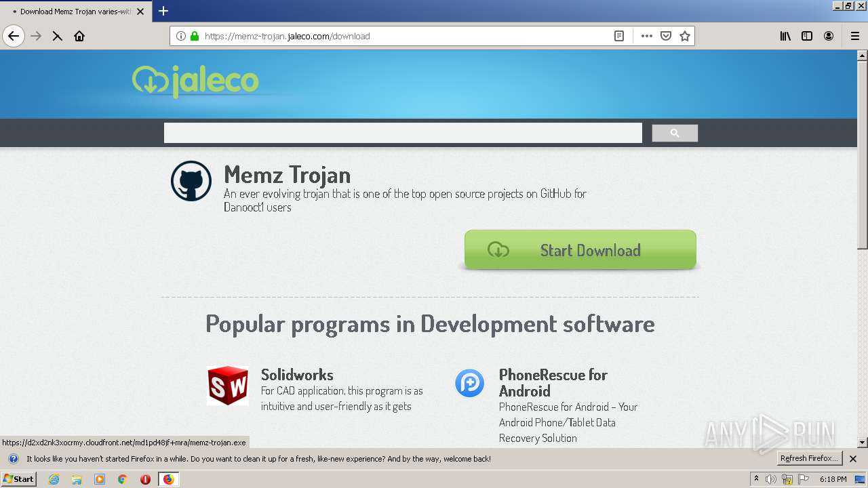Click the Refresh Firefox button
This screenshot has height=488, width=868.
[809, 458]
